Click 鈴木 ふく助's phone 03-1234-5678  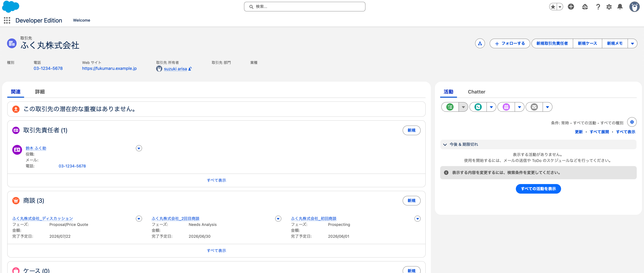(x=72, y=166)
